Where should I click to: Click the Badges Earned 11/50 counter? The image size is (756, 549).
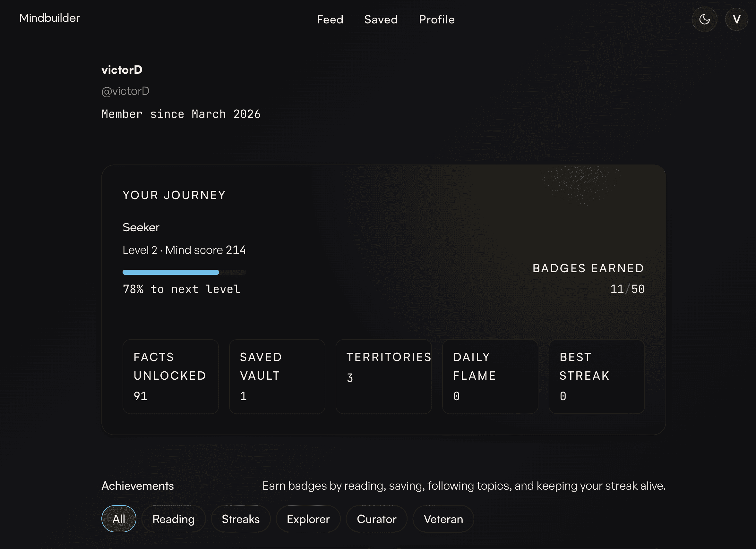click(x=627, y=289)
